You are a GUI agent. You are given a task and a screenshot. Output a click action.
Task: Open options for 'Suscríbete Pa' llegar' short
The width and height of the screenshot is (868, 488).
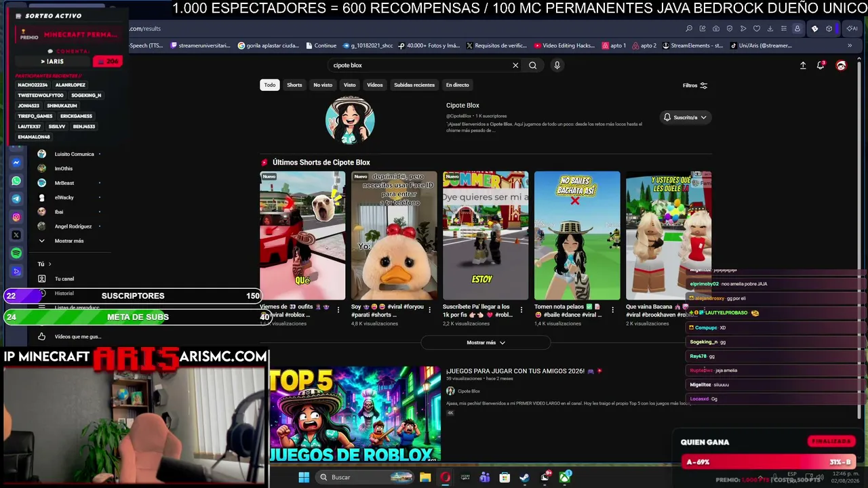pyautogui.click(x=521, y=310)
